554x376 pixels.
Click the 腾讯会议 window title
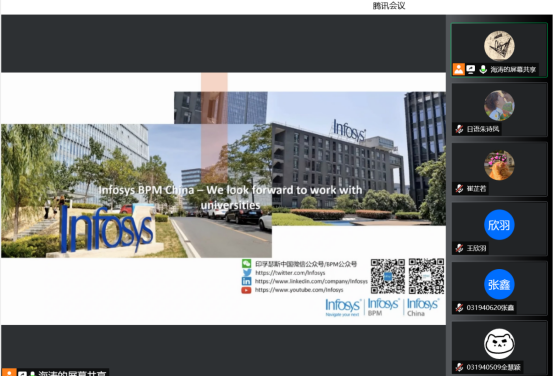click(389, 6)
